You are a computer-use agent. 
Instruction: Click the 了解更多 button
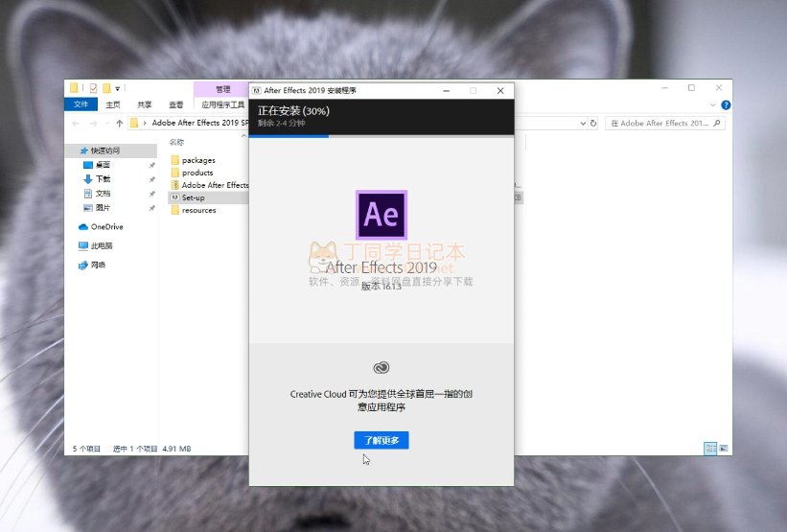(x=381, y=440)
